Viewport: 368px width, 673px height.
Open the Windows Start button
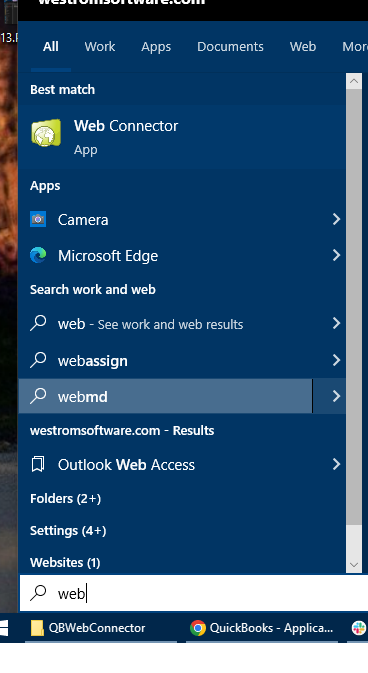tap(4, 628)
